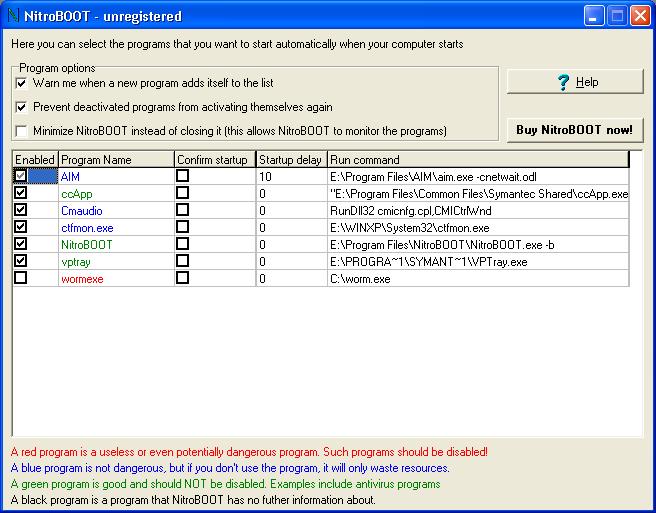This screenshot has width=656, height=513.
Task: Toggle Enabled checkbox for ctfmon.exe
Action: (x=20, y=227)
